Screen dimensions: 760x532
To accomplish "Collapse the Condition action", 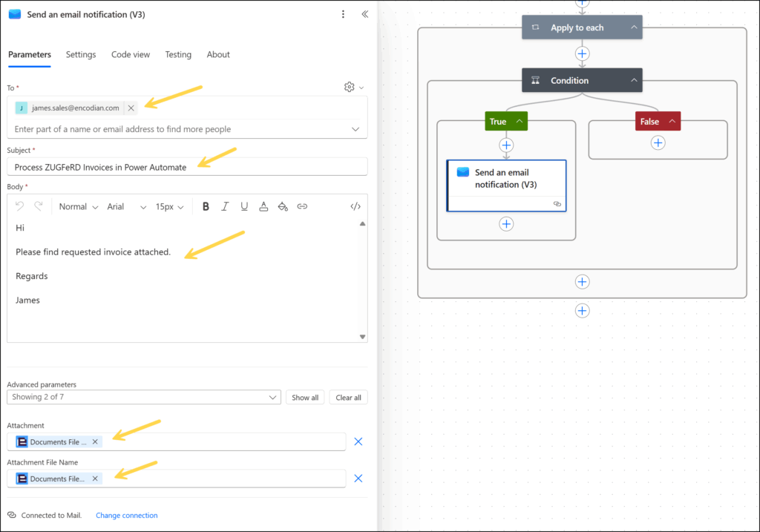I will click(634, 80).
